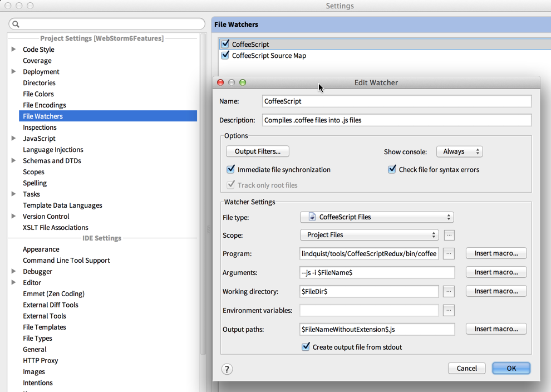Click the Output Filters button
The width and height of the screenshot is (551, 392).
(258, 151)
